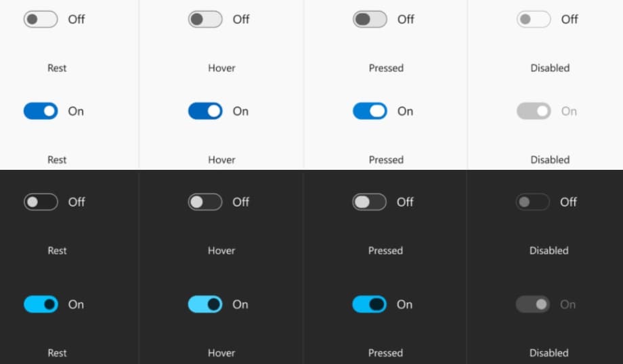Disable the dark theme Pressed On switch
Viewport: 623px width, 364px height.
(370, 304)
